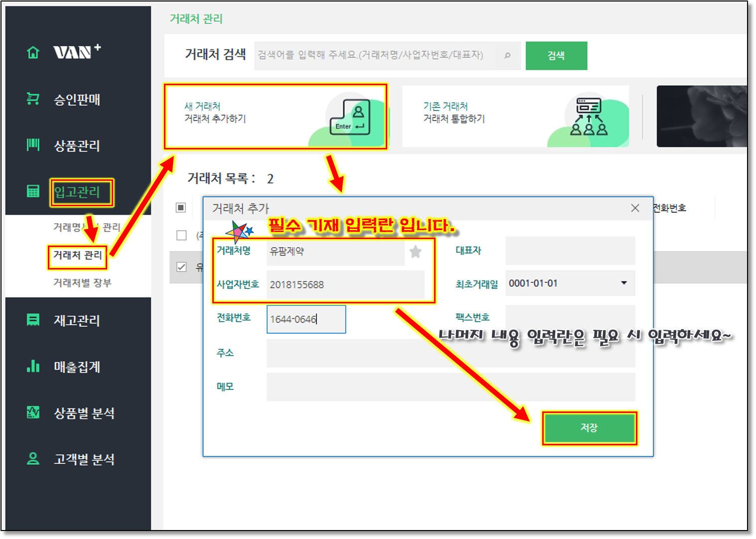This screenshot has width=756, height=539.
Task: Click the magnifier icon in search box
Action: point(507,55)
